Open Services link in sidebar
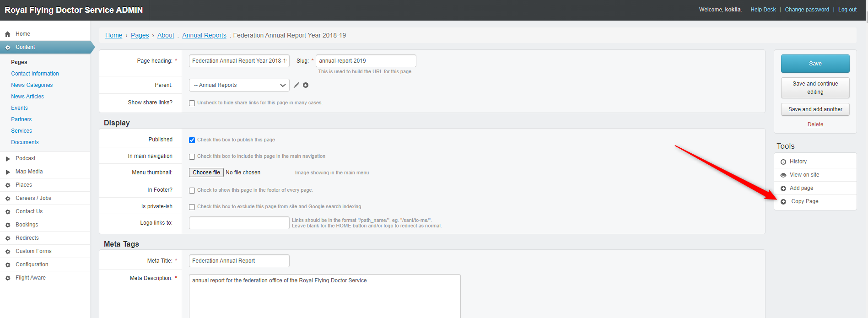868x318 pixels. (21, 131)
